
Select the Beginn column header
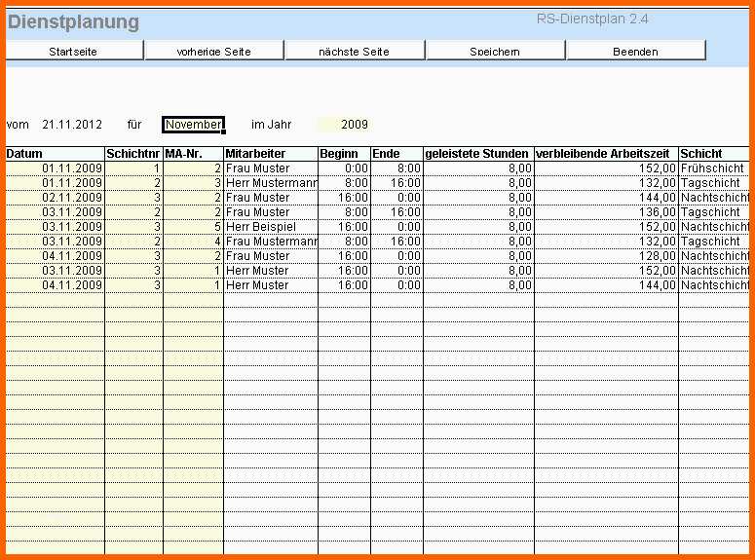click(344, 154)
